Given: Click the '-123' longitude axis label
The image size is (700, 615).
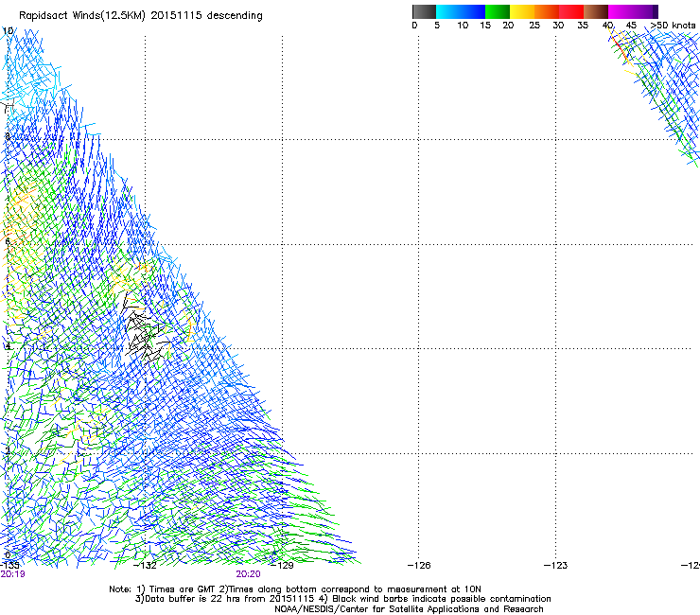Looking at the screenshot, I should point(555,566).
